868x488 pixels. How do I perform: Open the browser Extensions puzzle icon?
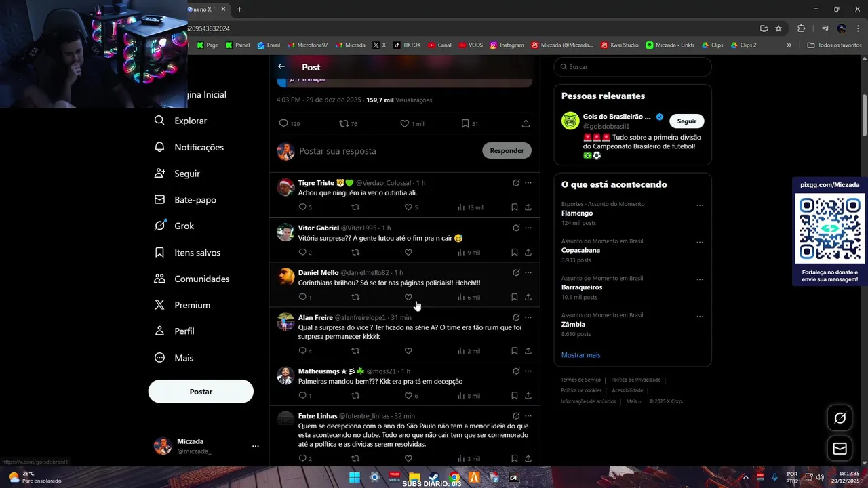point(802,28)
